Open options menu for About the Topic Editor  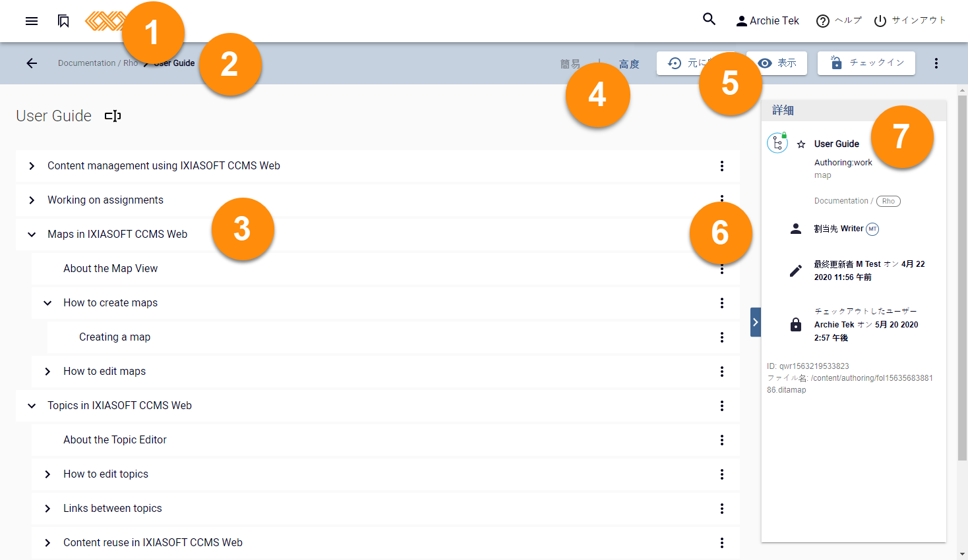click(722, 440)
